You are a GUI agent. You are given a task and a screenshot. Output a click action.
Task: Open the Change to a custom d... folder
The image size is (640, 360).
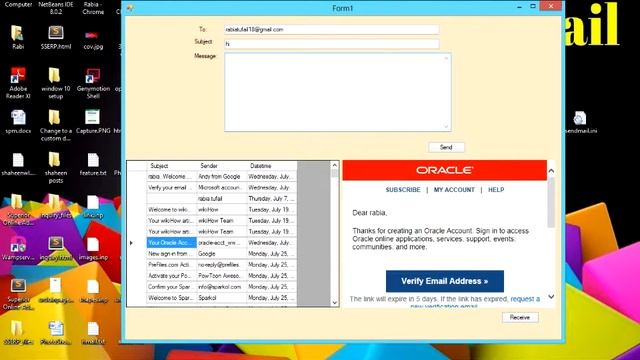point(56,125)
